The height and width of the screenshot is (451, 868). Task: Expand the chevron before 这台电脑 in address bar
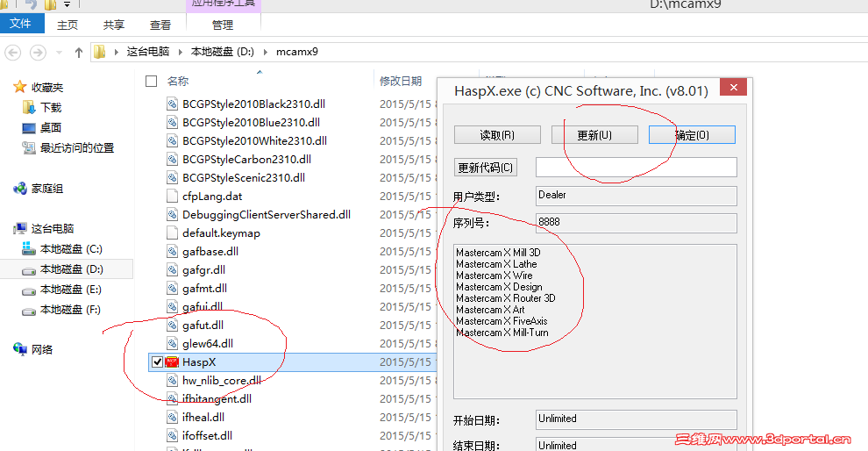(x=117, y=52)
